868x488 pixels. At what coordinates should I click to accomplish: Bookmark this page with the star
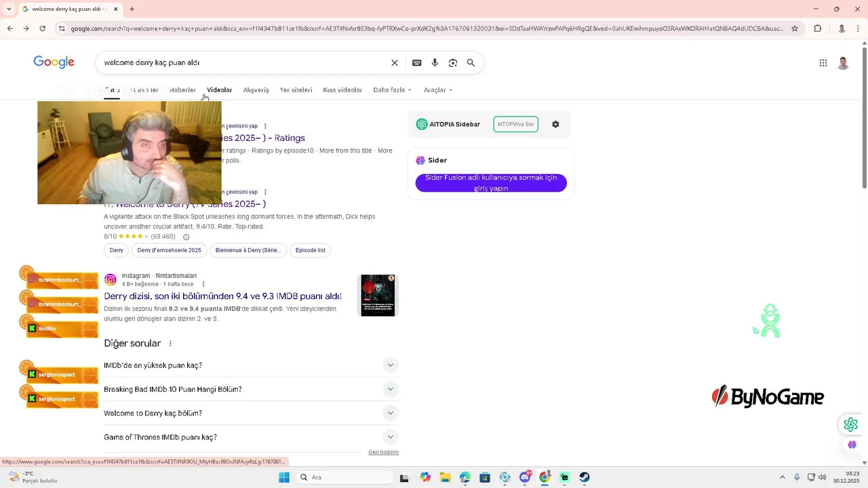click(x=796, y=28)
